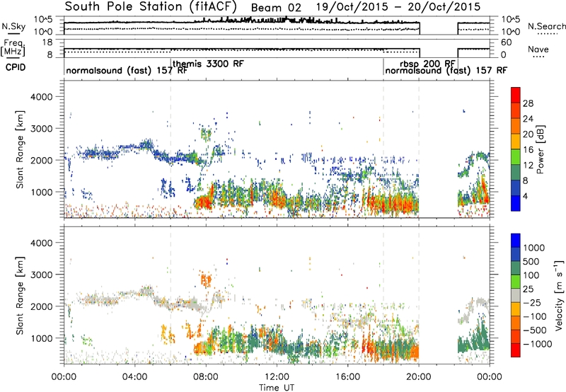Select the date range "19/Oct/2015 - 20/Oct/2015"
Viewport: 566px width, 392px height.
[398, 7]
